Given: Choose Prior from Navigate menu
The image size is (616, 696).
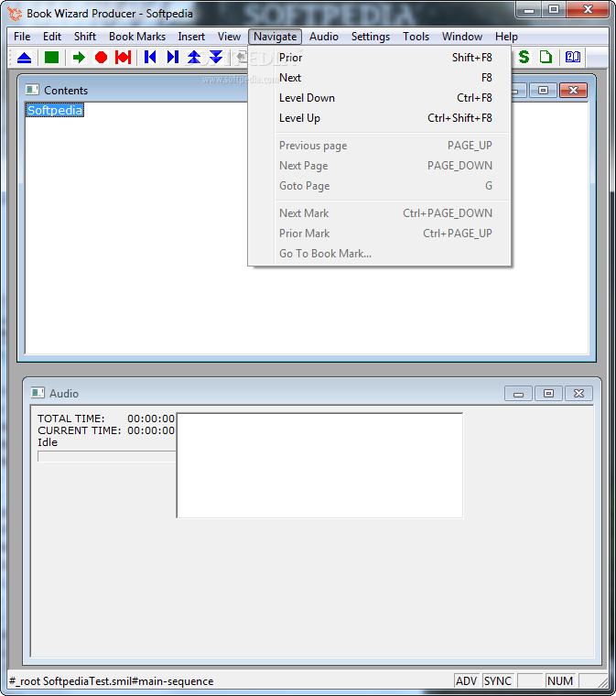Looking at the screenshot, I should coord(379,58).
